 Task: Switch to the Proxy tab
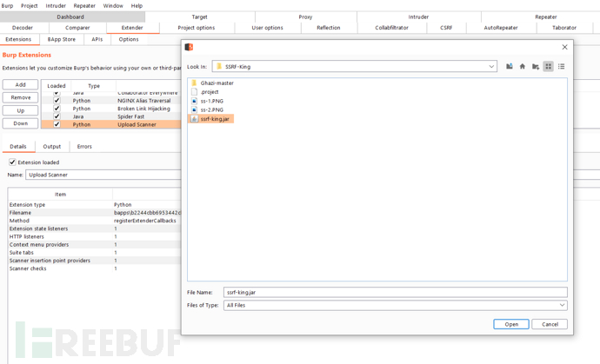pos(305,17)
